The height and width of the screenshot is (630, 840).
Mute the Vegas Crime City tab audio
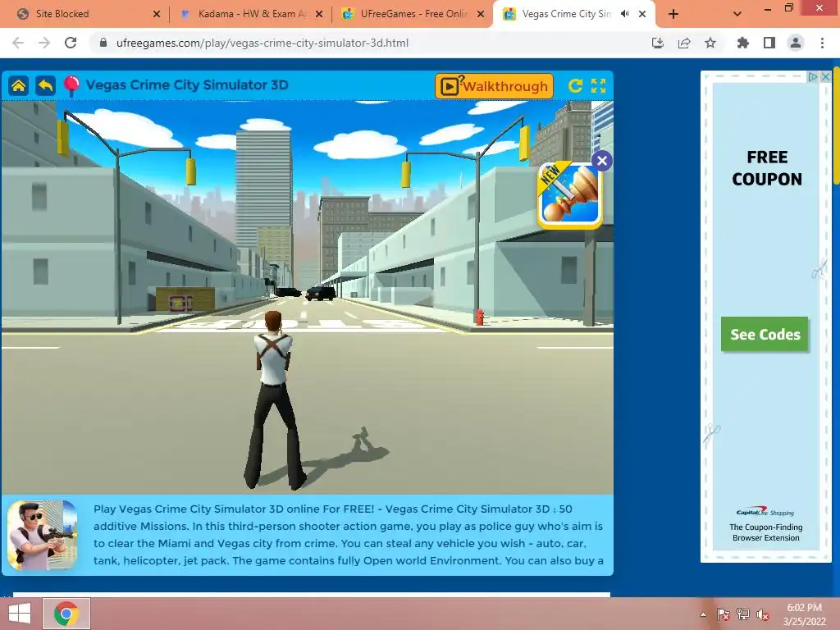624,14
